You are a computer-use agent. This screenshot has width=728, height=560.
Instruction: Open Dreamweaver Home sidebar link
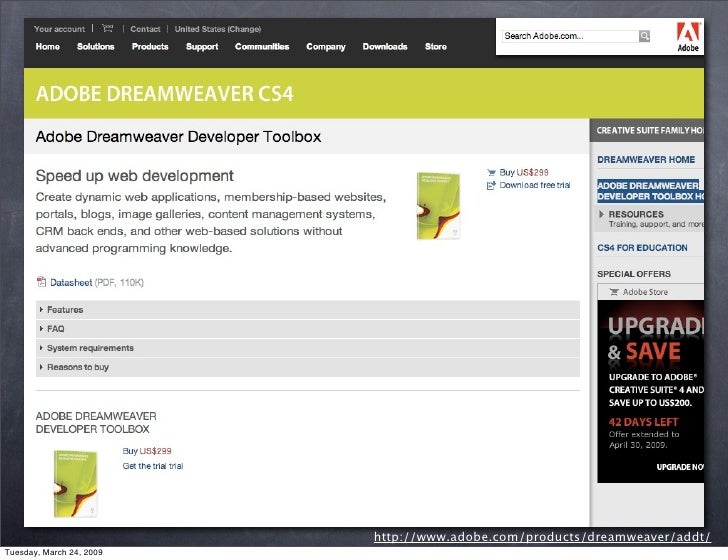tap(646, 159)
